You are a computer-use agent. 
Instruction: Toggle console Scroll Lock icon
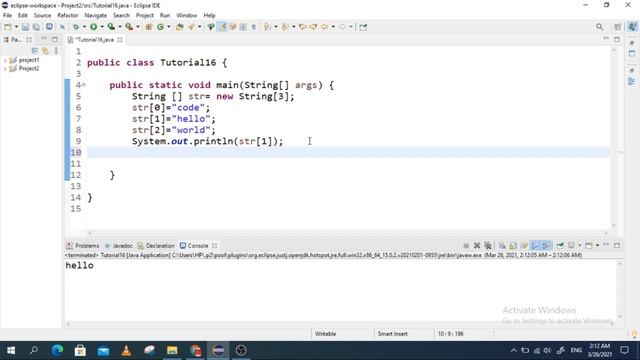pyautogui.click(x=513, y=245)
